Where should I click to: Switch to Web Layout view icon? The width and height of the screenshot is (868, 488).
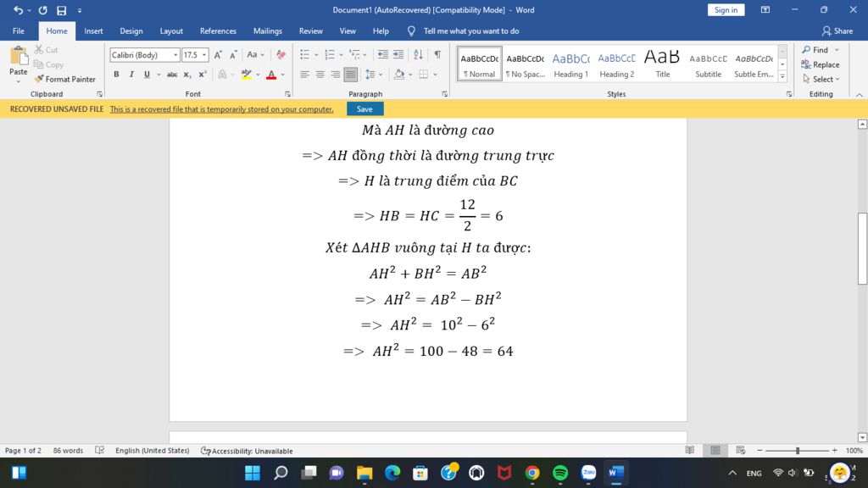click(x=741, y=451)
